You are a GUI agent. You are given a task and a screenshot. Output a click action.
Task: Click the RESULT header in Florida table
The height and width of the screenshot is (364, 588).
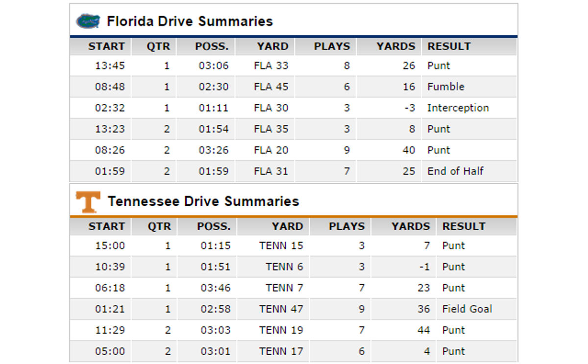449,47
